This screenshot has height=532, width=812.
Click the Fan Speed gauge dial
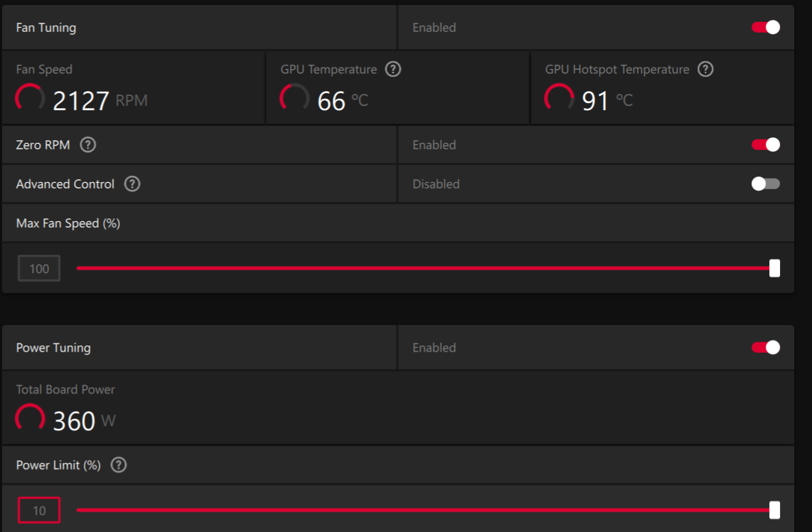pyautogui.click(x=30, y=100)
